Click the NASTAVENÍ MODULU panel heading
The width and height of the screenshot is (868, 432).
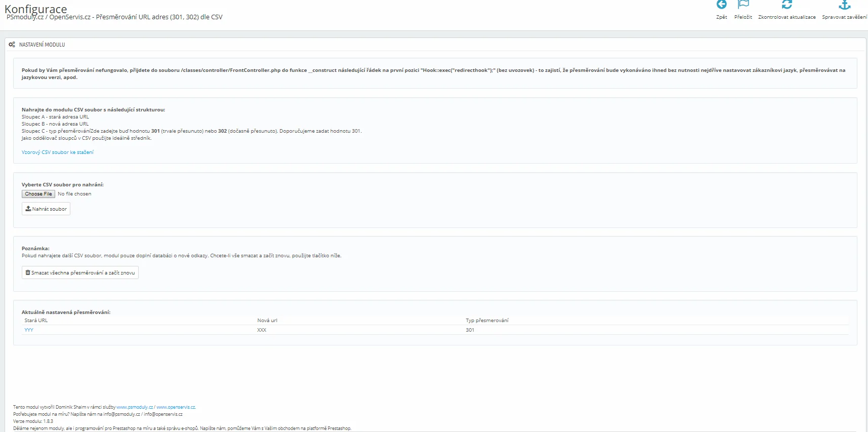pyautogui.click(x=42, y=45)
